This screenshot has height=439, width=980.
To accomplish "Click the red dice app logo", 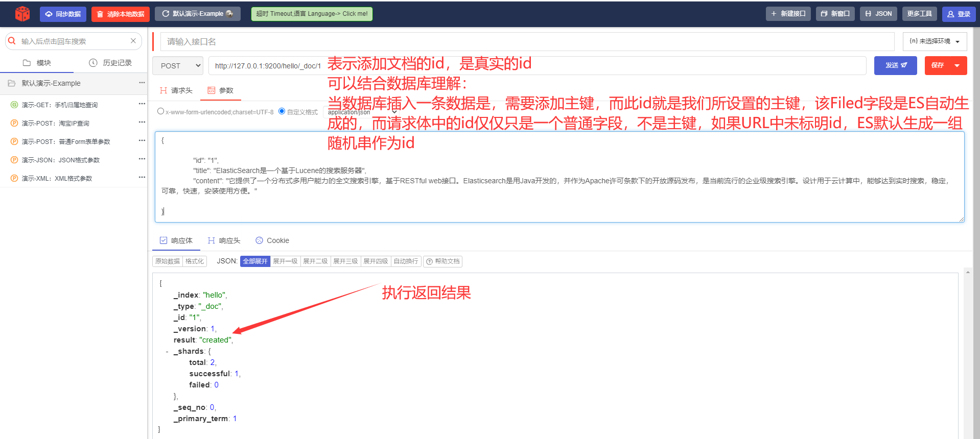I will [x=22, y=14].
